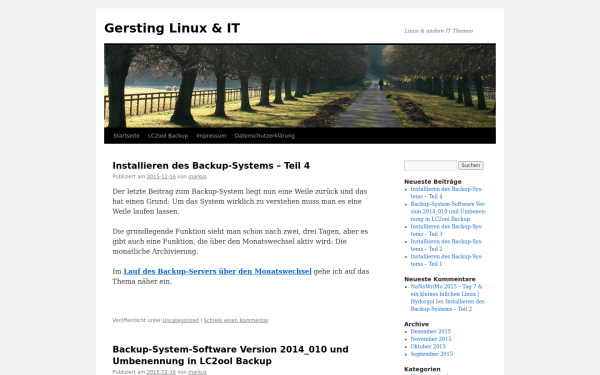Open sidebar link 'Backup-System-Software Version 2014_010 und Umbenennung'
This screenshot has width=600, height=375.
coord(448,211)
